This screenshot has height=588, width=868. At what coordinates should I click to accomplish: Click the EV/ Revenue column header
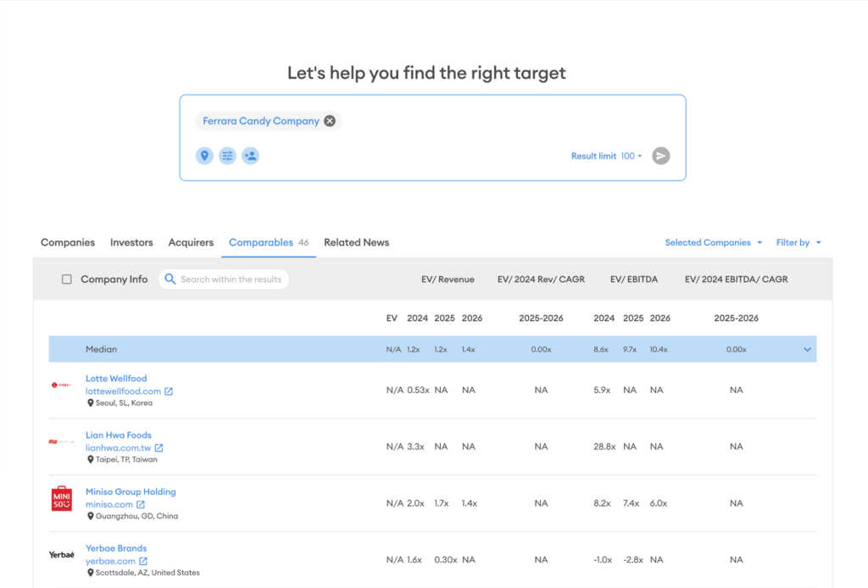point(448,280)
